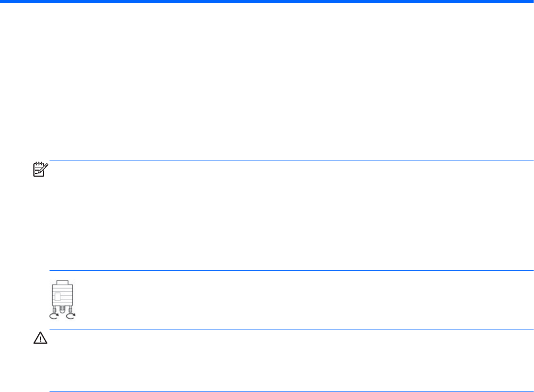The width and height of the screenshot is (534, 392).
Task: Click the bottom blue line under caution section
Action: 291,391
